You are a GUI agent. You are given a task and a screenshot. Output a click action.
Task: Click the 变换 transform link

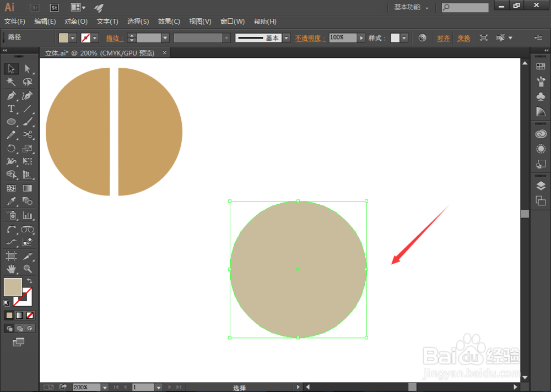click(463, 38)
